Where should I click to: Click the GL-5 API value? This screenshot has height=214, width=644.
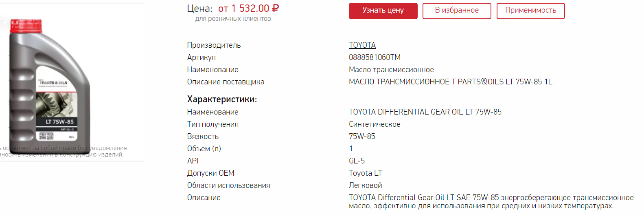tap(357, 161)
